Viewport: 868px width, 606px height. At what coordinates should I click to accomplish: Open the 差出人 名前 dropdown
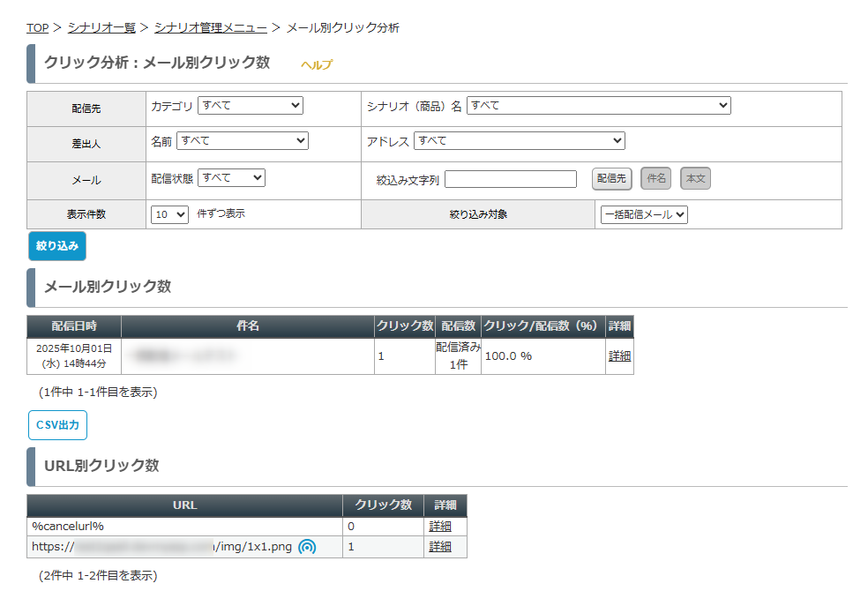pyautogui.click(x=243, y=141)
